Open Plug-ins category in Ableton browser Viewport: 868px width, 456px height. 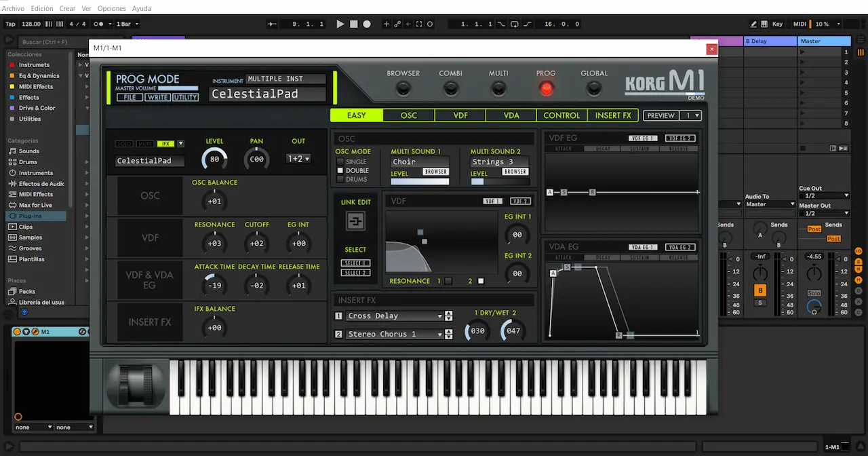click(x=37, y=216)
